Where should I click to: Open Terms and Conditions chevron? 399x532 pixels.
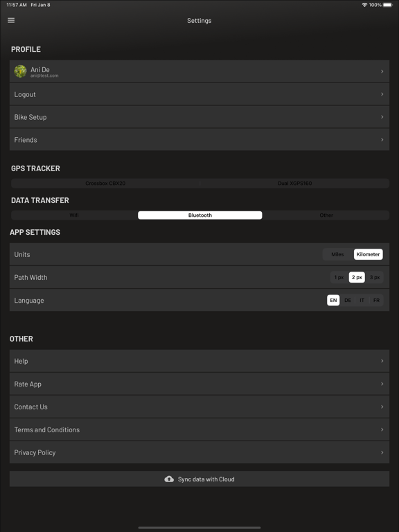pyautogui.click(x=382, y=429)
